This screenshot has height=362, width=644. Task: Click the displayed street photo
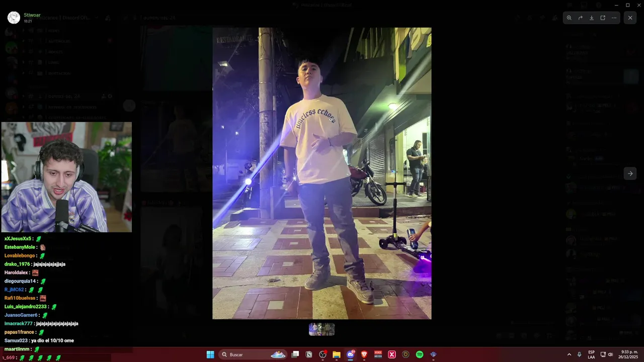[x=321, y=173]
